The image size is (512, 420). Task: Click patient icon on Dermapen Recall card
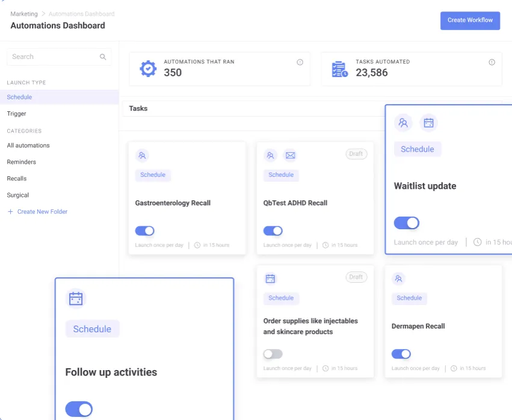[398, 279]
